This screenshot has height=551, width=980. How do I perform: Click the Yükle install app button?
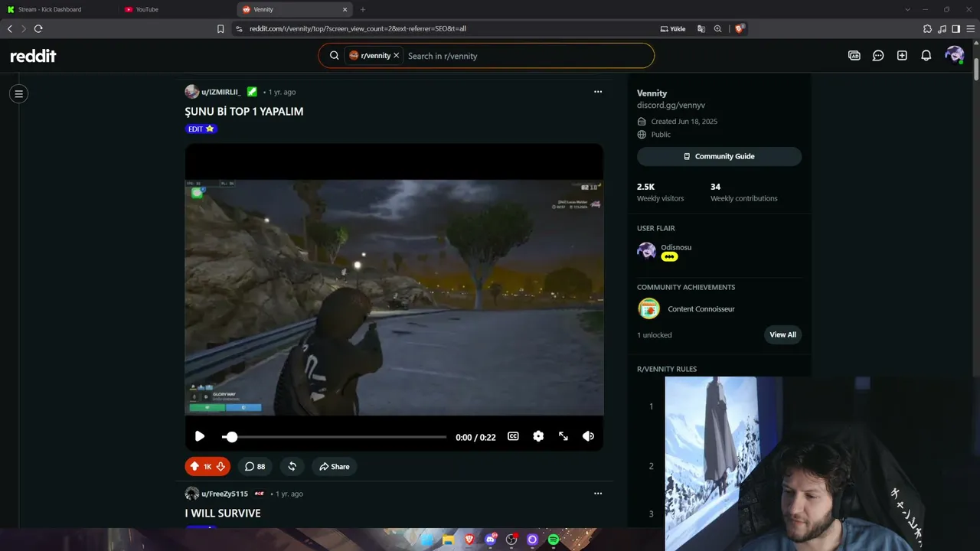coord(673,28)
